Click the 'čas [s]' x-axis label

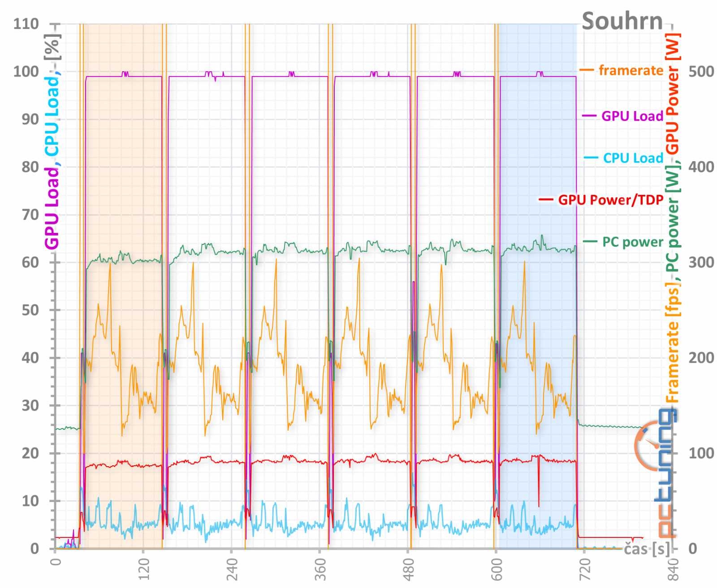pos(647,549)
